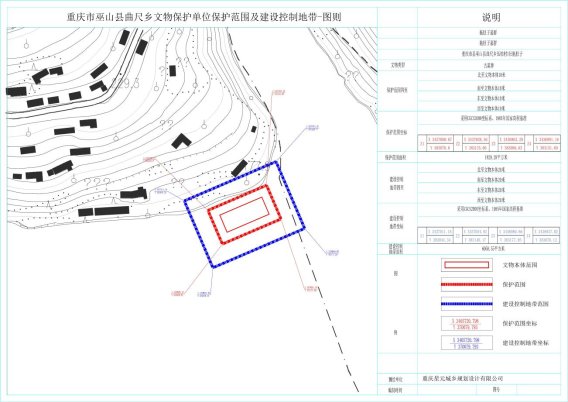Click the 文物本体范围 legend symbol box
The width and height of the screenshot is (568, 402).
[467, 265]
